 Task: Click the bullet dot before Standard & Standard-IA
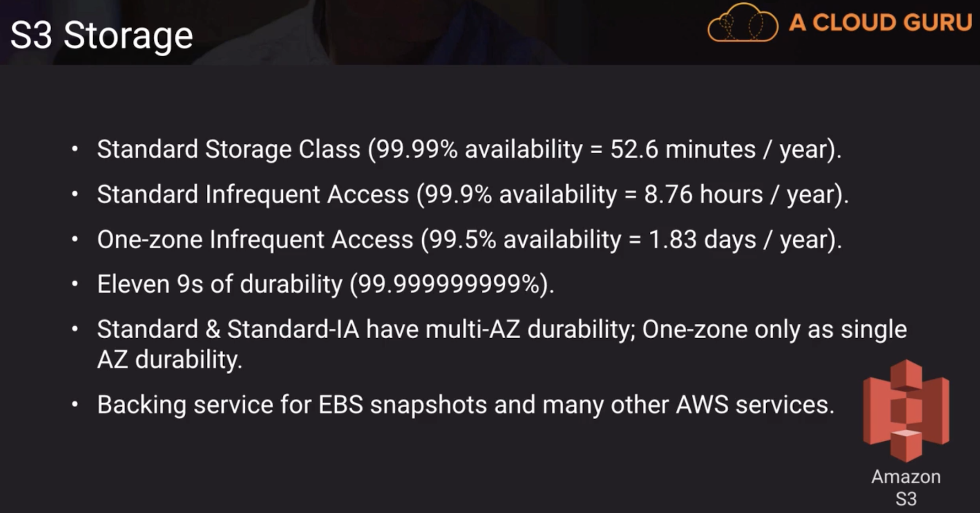click(74, 329)
